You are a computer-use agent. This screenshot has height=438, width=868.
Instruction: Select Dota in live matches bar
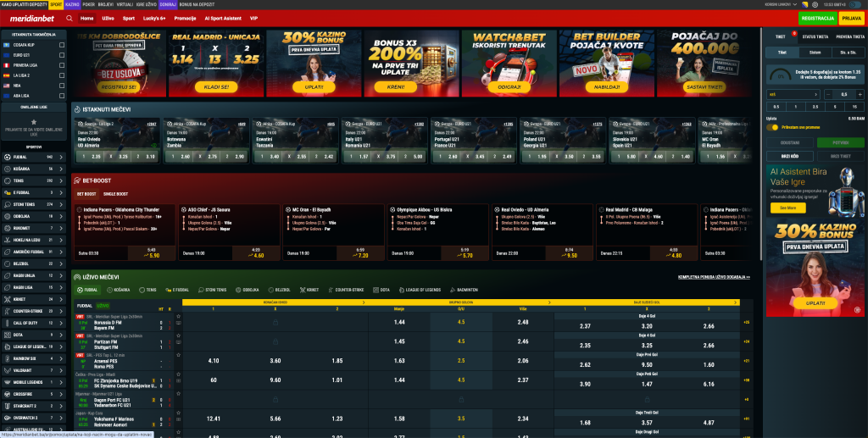[x=381, y=290]
